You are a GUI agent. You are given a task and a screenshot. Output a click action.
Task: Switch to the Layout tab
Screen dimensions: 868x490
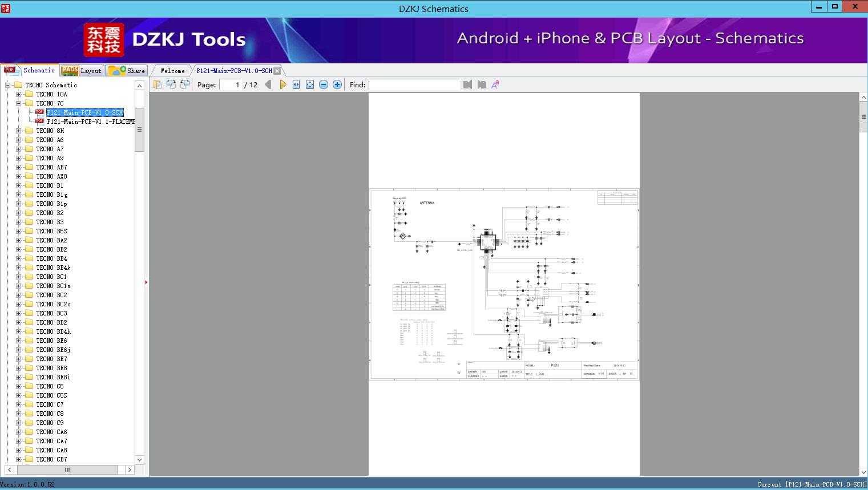pos(82,71)
